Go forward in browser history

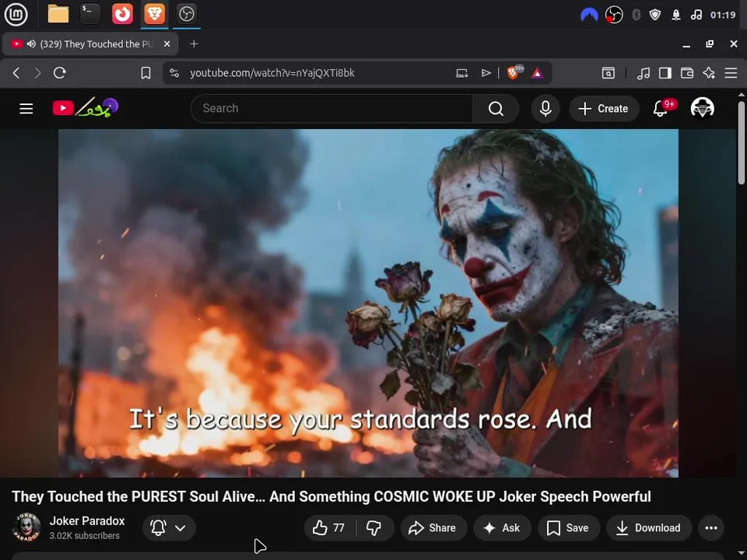pyautogui.click(x=37, y=73)
